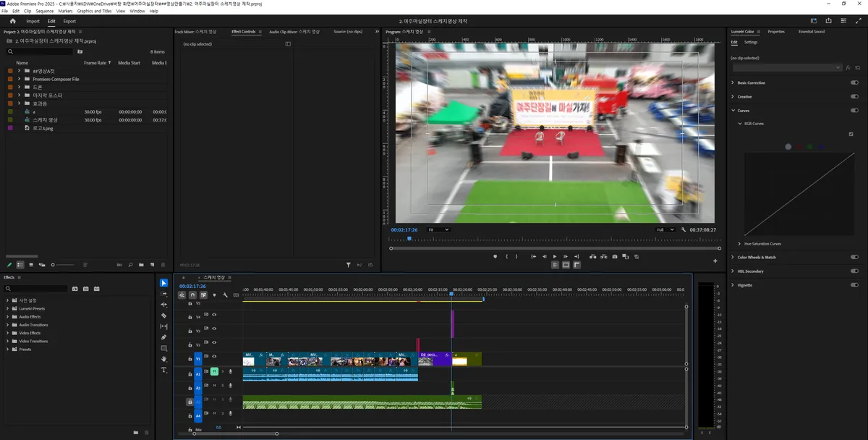Select the white RGB curve channel swatch
868x440 pixels.
(788, 147)
